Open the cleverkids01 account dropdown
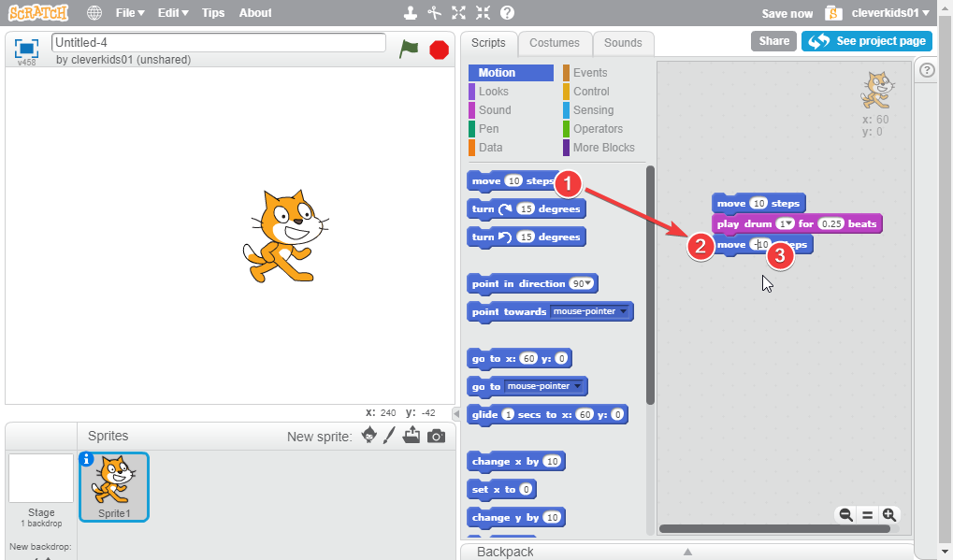Image resolution: width=953 pixels, height=560 pixels. (x=891, y=13)
